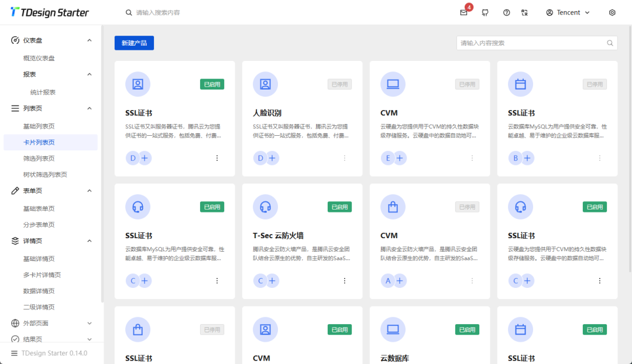
Task: Collapse the 列表页 sidebar group
Action: click(x=90, y=108)
